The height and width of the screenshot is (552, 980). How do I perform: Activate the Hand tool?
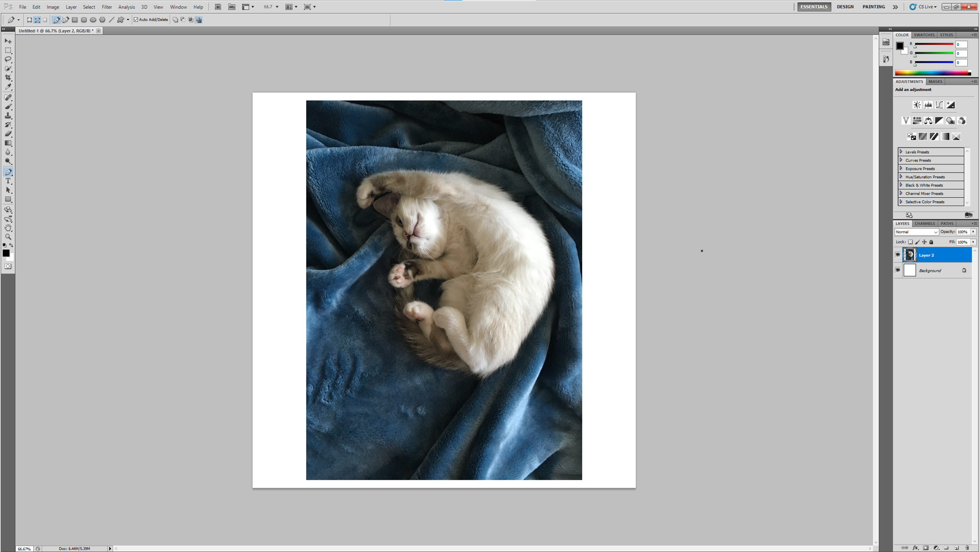point(8,228)
